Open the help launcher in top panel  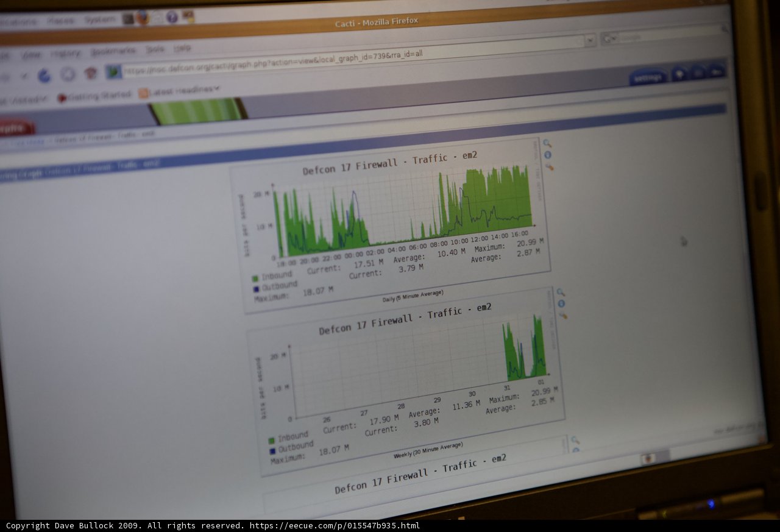(x=172, y=17)
